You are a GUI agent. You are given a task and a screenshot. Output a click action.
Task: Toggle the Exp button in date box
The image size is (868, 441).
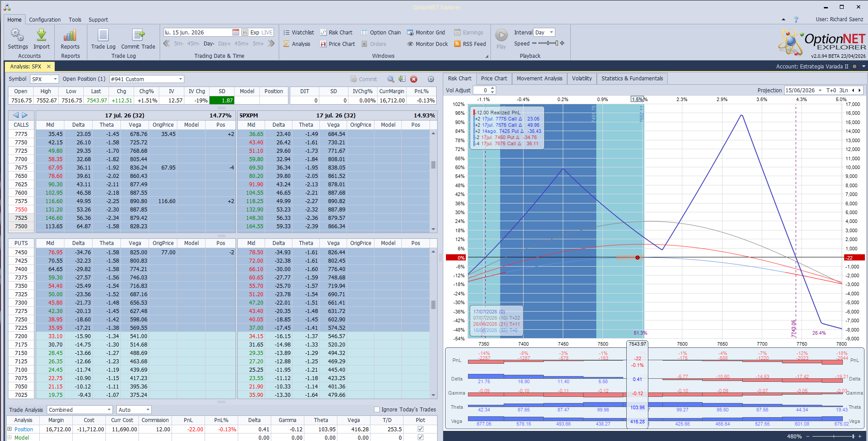point(254,32)
